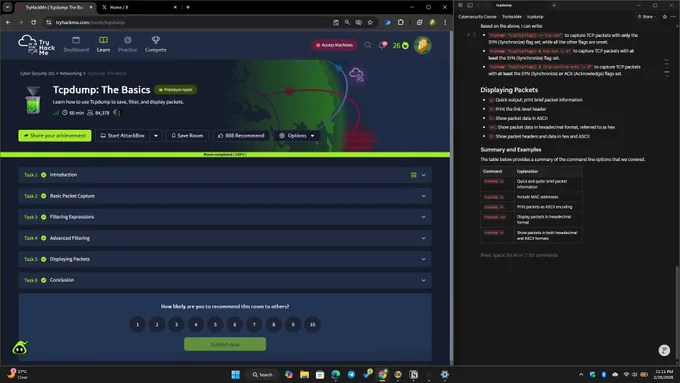Open the Practice navigation item
The height and width of the screenshot is (383, 680).
[128, 45]
